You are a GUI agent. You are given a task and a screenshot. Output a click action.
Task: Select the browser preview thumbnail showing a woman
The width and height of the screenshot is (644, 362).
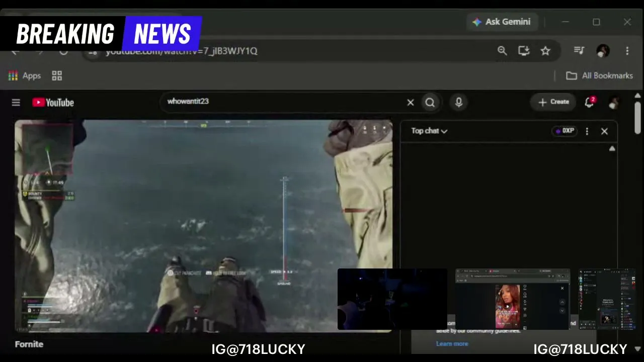[x=513, y=299]
